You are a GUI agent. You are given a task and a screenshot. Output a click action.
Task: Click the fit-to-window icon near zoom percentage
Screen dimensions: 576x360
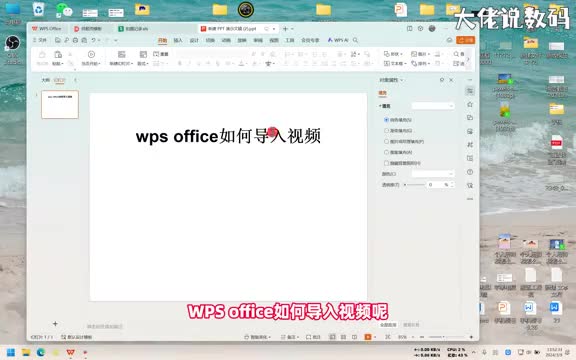coord(388,337)
